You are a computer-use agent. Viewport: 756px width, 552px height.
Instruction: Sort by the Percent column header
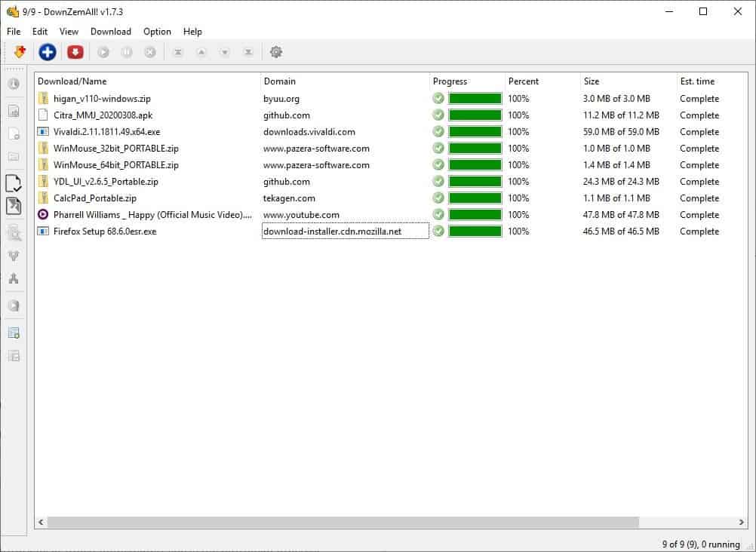(542, 81)
